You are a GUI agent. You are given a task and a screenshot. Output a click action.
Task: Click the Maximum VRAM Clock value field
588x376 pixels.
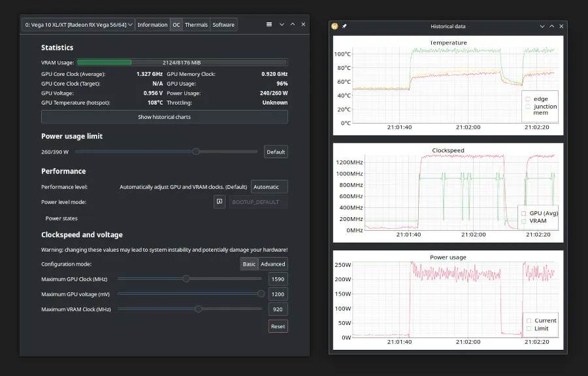point(278,309)
